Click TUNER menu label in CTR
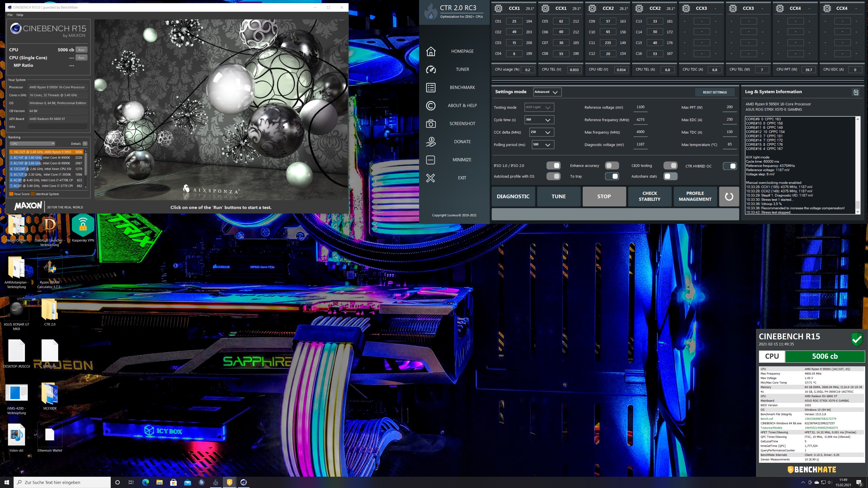This screenshot has height=488, width=868. coord(462,69)
